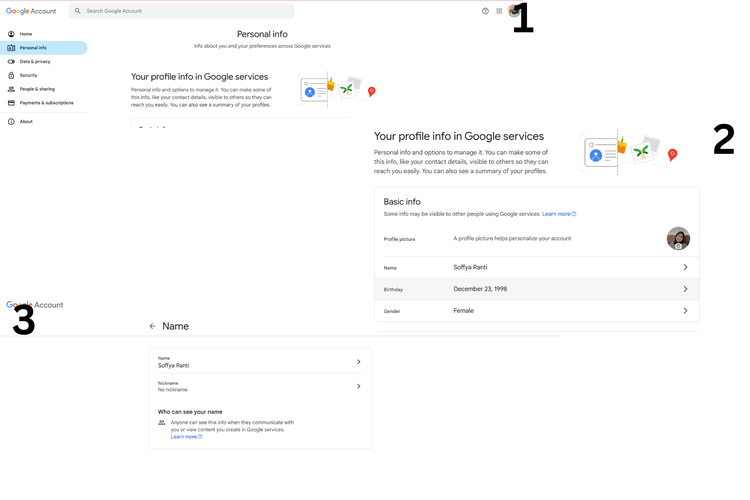The image size is (750, 500).
Task: Click the Home sidebar icon
Action: point(11,34)
